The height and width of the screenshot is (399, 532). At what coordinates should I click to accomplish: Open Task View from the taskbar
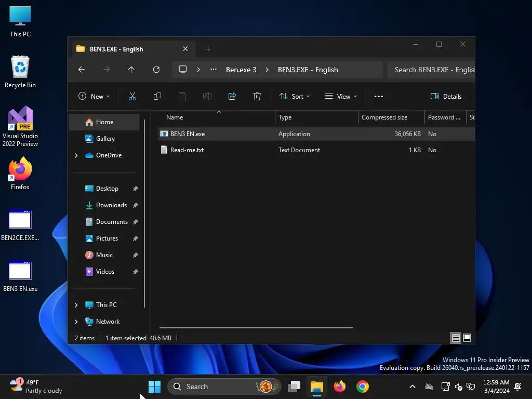[294, 387]
